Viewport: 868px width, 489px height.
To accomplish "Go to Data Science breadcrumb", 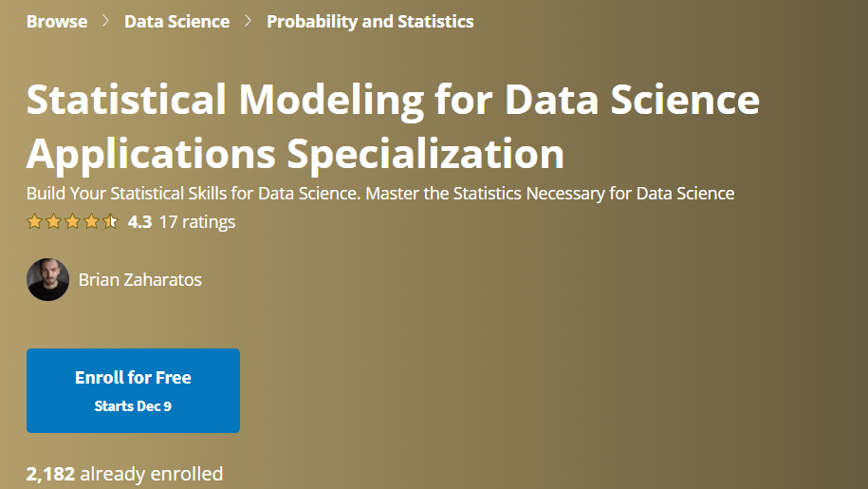I will (x=176, y=22).
